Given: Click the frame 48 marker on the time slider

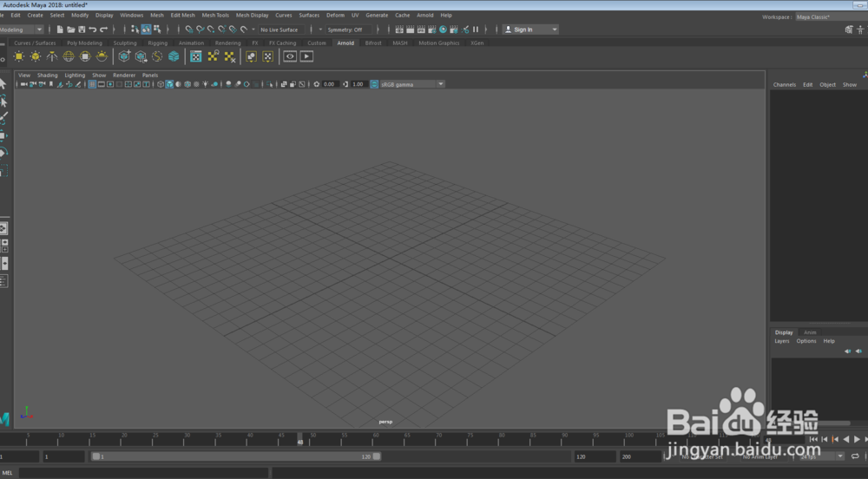Looking at the screenshot, I should (x=300, y=438).
